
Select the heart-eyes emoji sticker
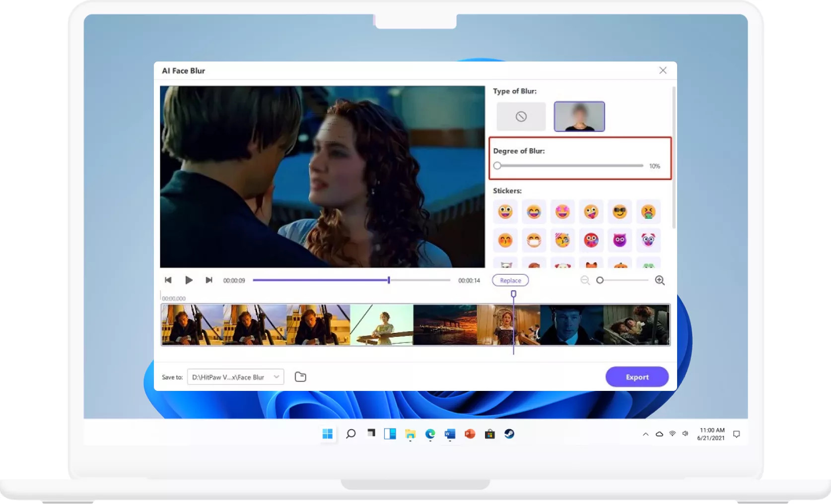562,212
